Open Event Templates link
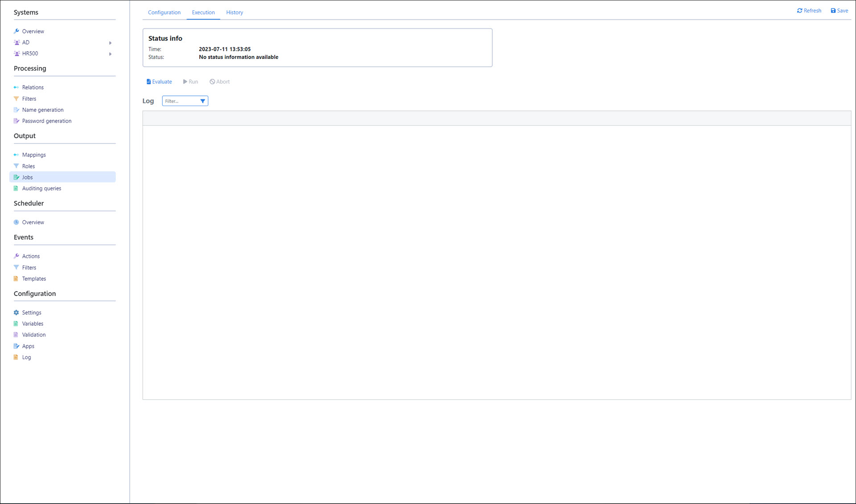This screenshot has width=856, height=504. point(34,279)
